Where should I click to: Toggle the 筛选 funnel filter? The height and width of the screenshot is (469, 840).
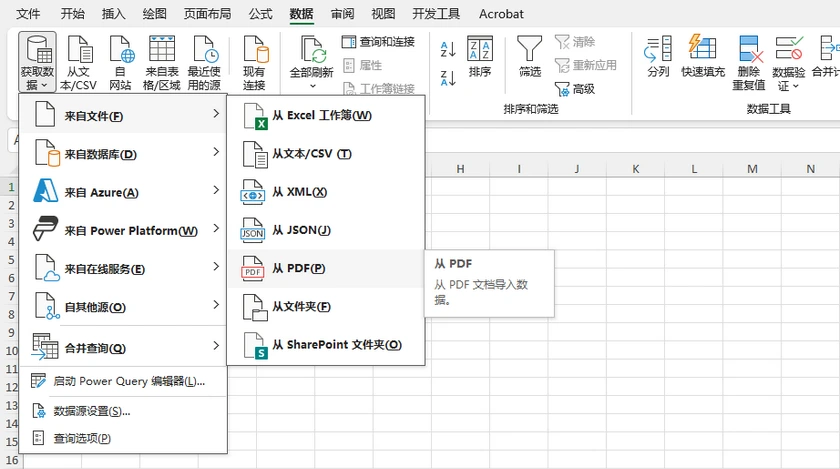click(x=529, y=57)
